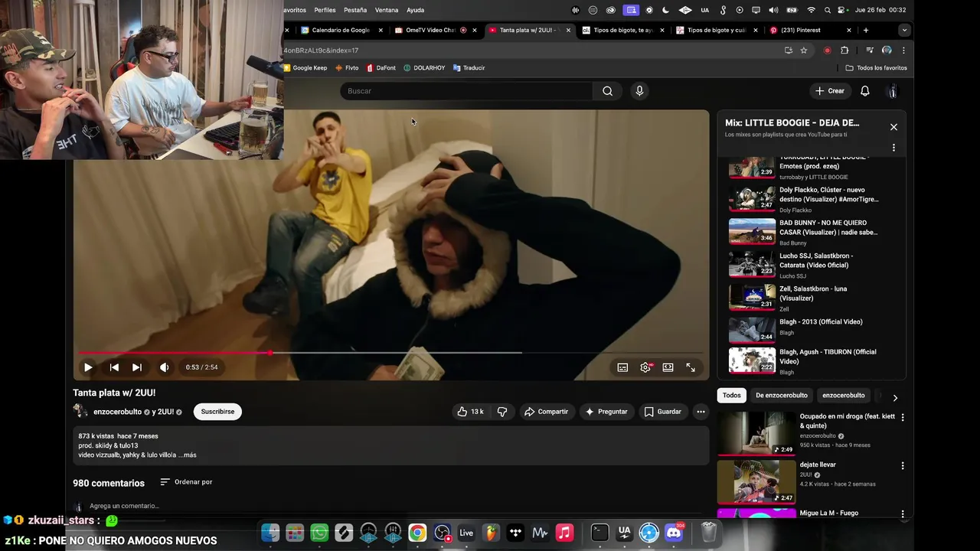Image resolution: width=980 pixels, height=551 pixels.
Task: Open options for dejate llevar video
Action: point(903,465)
